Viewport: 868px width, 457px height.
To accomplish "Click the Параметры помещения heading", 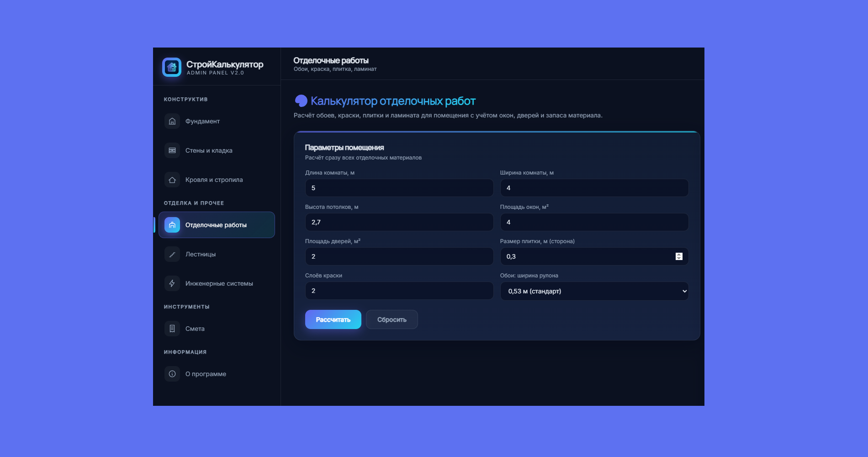I will tap(344, 148).
